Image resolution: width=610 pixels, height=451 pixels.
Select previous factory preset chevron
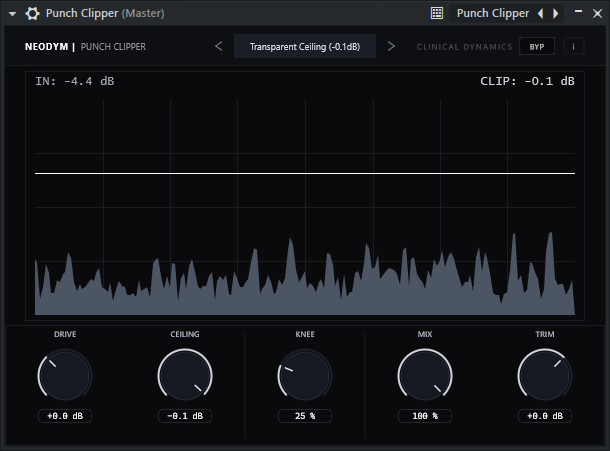point(219,46)
